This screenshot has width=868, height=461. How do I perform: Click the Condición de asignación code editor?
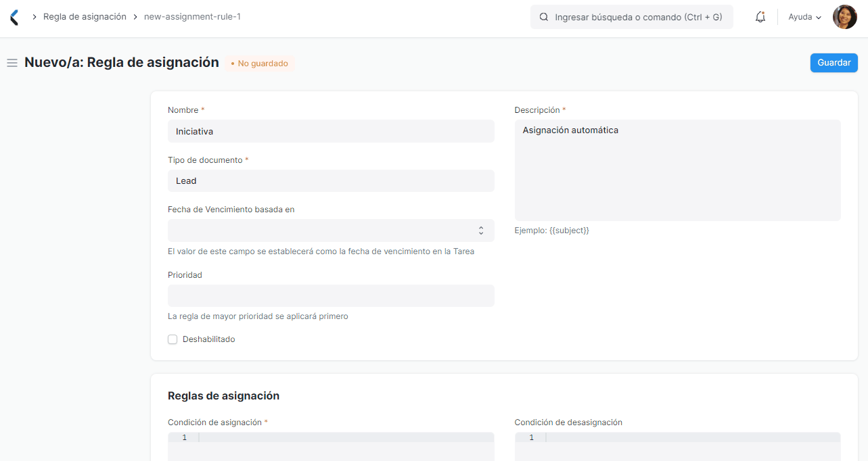click(331, 447)
